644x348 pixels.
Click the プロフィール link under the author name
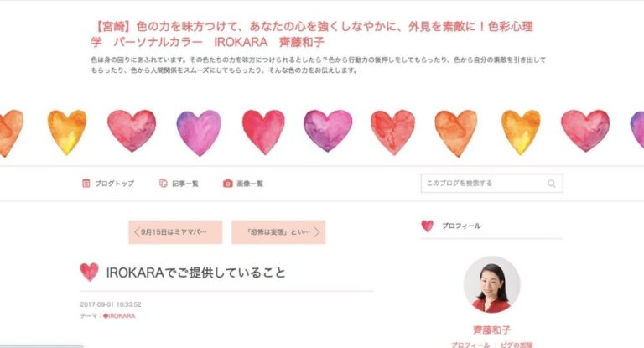pyautogui.click(x=470, y=345)
